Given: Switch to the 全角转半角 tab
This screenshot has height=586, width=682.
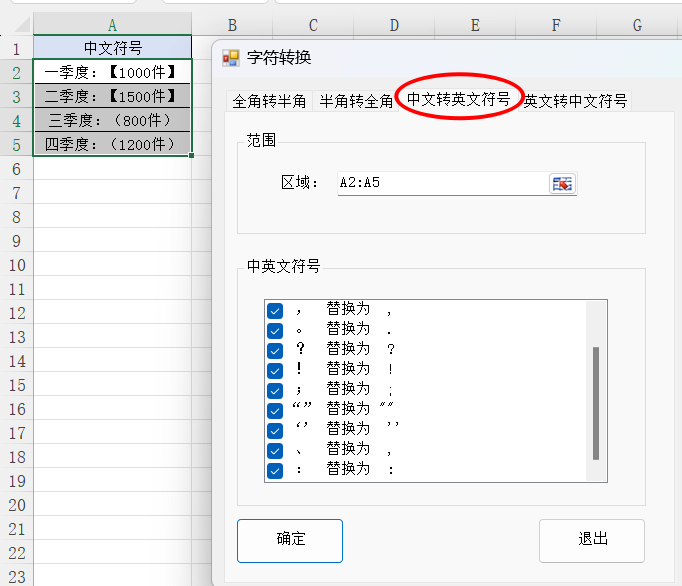Looking at the screenshot, I should 269,101.
